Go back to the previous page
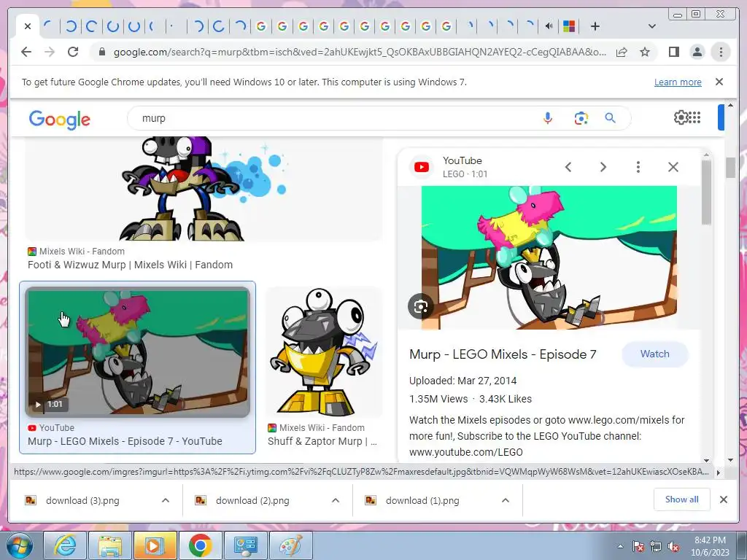 point(26,52)
